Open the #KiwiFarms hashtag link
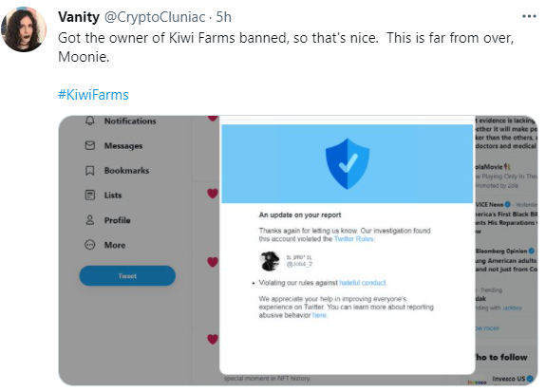The height and width of the screenshot is (392, 546). pyautogui.click(x=93, y=95)
